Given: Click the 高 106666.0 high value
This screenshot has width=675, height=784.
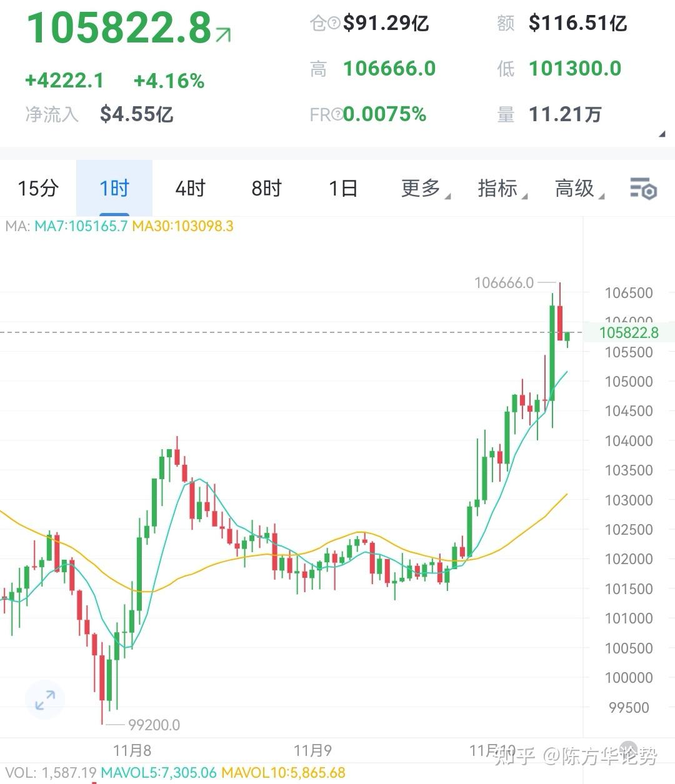Looking at the screenshot, I should click(389, 69).
